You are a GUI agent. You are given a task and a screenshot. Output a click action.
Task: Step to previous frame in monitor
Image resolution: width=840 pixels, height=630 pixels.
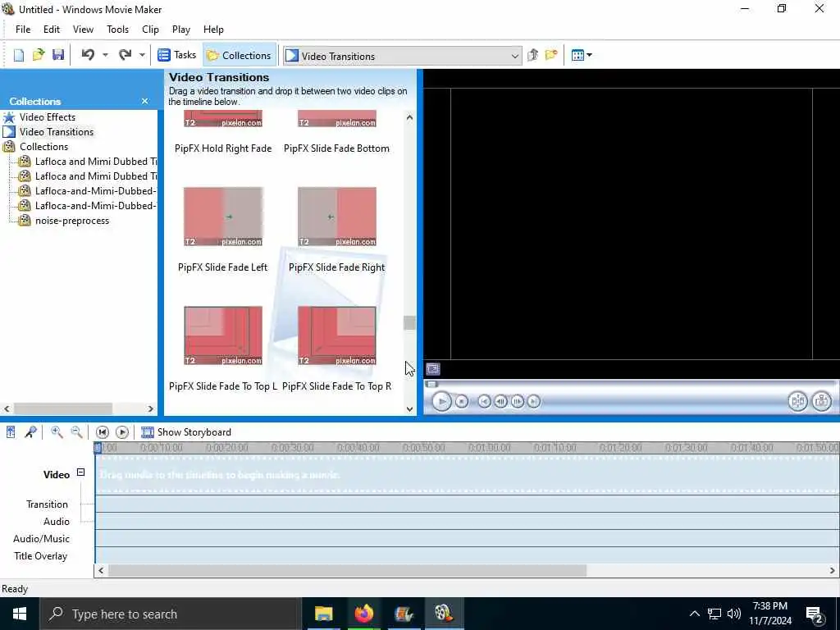pyautogui.click(x=501, y=401)
